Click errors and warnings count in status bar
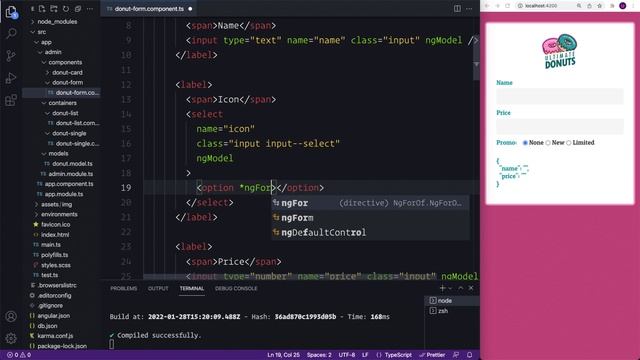 pos(19,355)
